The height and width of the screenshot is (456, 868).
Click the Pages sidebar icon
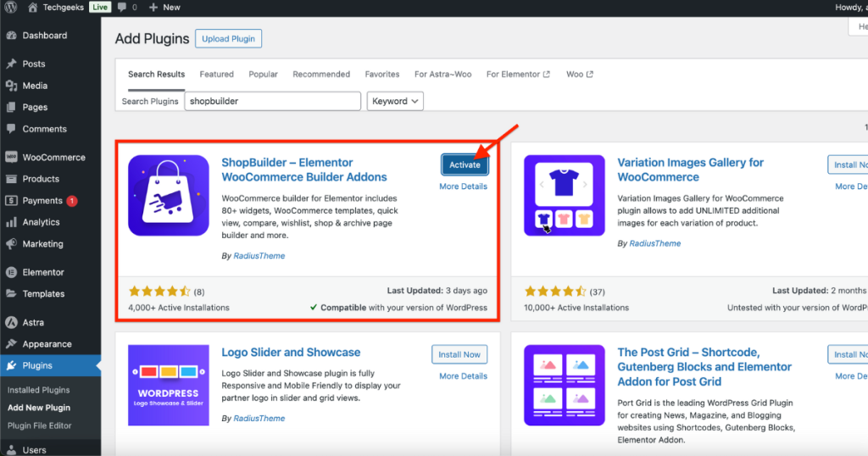11,107
